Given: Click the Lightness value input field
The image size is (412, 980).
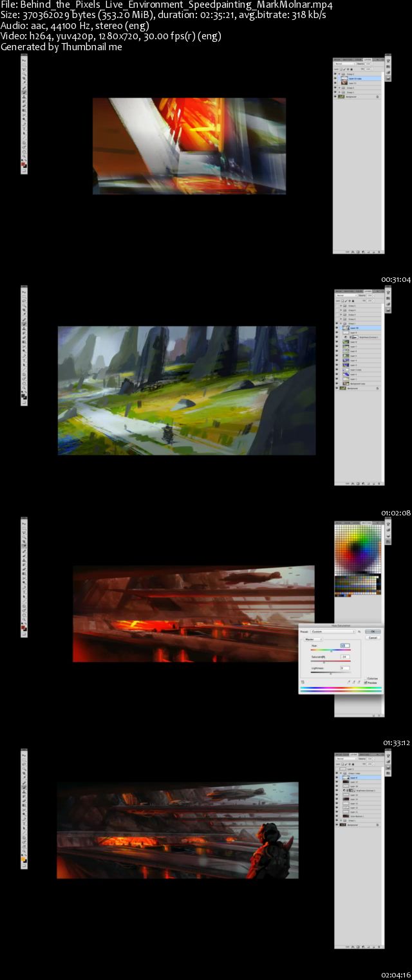Looking at the screenshot, I should [x=345, y=668].
